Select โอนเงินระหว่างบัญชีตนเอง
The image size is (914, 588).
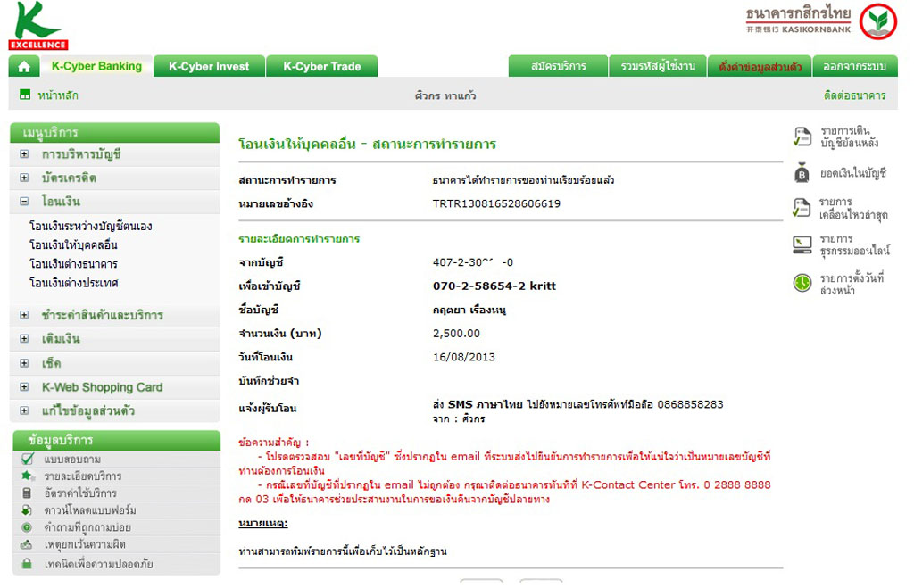coord(90,226)
